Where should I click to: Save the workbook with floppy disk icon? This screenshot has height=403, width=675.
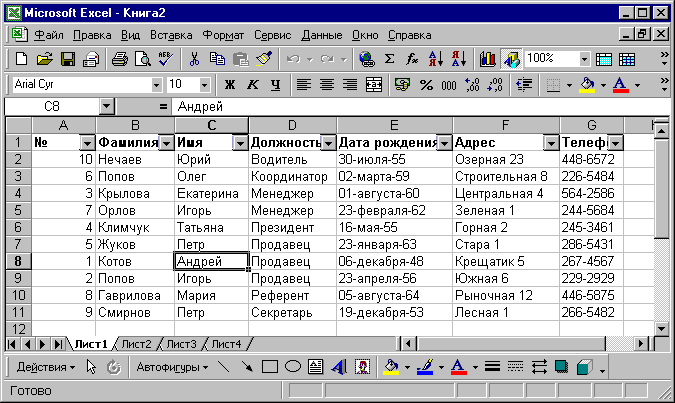(68, 59)
